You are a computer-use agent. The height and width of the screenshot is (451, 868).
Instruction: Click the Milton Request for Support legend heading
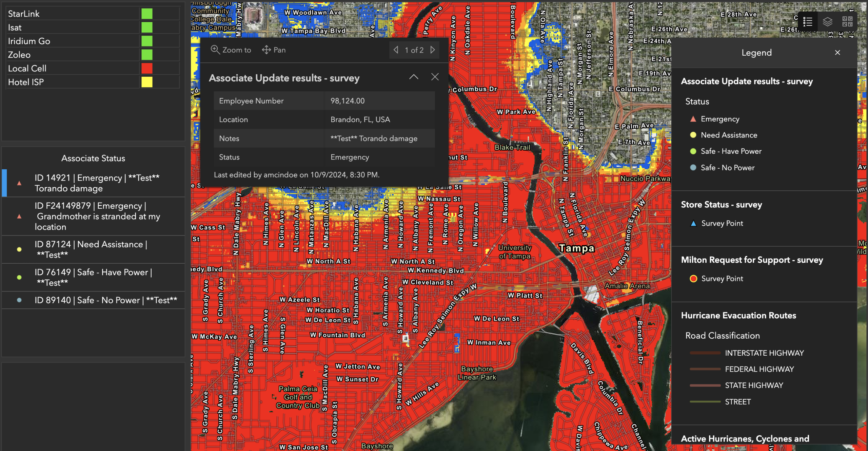752,260
